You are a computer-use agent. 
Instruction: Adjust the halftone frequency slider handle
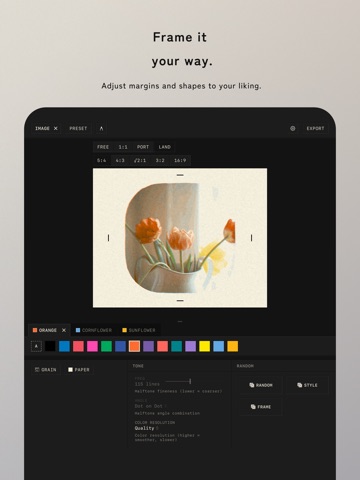click(190, 381)
